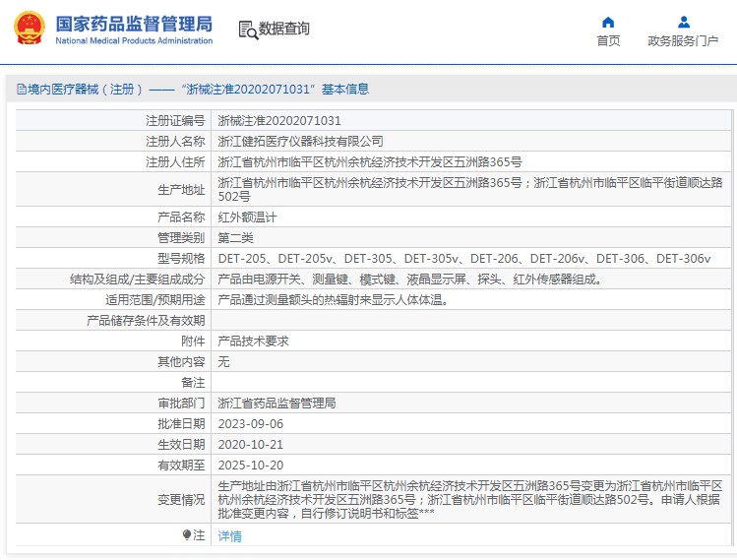Click the 首页 home icon
737x560 pixels.
[608, 22]
